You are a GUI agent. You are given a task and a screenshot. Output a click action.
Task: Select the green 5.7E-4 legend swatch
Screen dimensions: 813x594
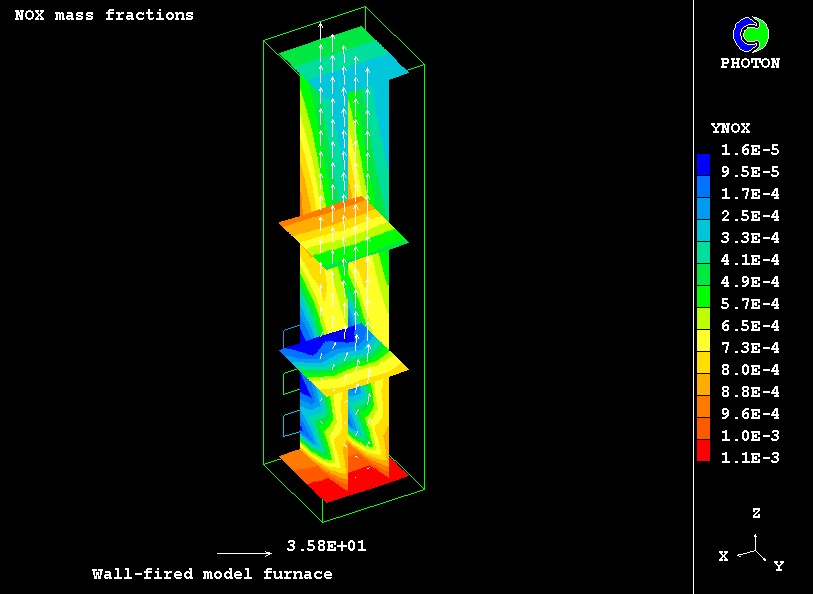[703, 303]
